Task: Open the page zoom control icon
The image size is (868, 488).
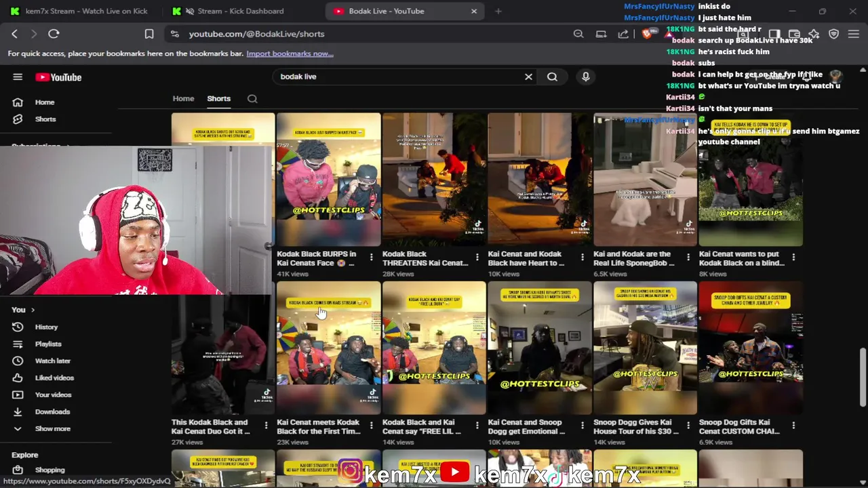Action: coord(578,34)
